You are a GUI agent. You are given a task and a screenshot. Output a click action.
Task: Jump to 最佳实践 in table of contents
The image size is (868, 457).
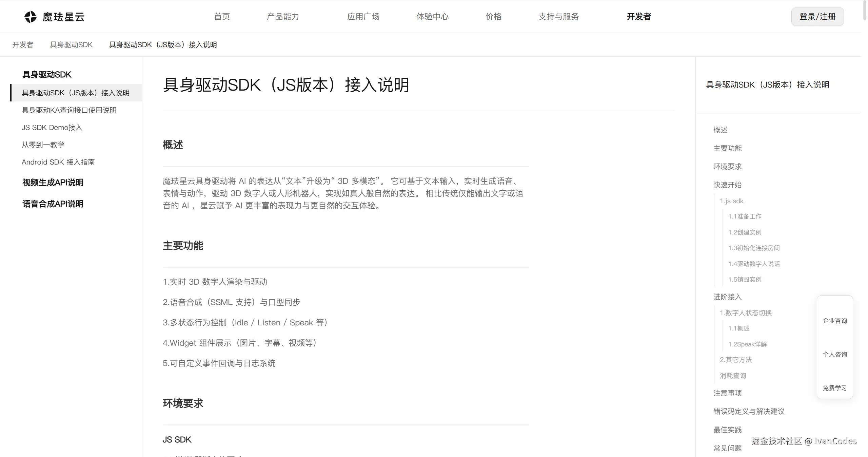[x=728, y=430]
